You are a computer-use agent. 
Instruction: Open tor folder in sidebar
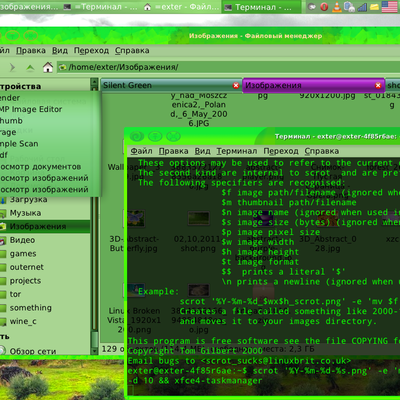pos(15,294)
